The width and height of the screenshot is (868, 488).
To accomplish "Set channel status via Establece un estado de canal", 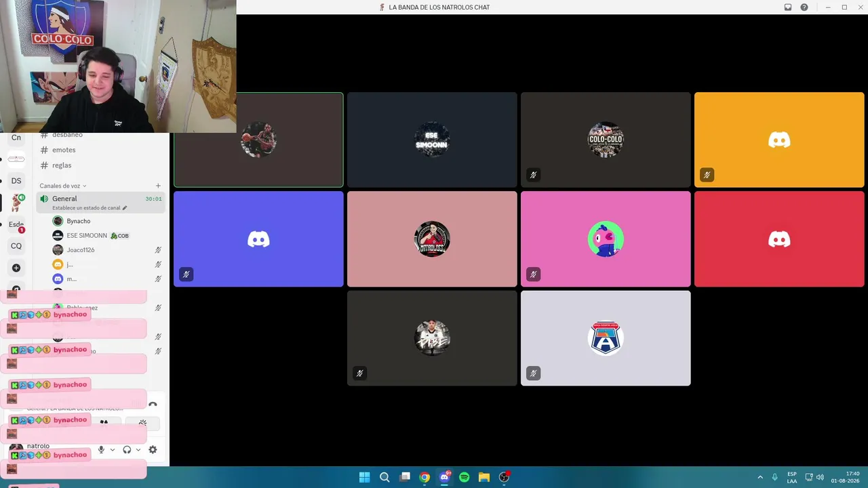I will point(90,208).
